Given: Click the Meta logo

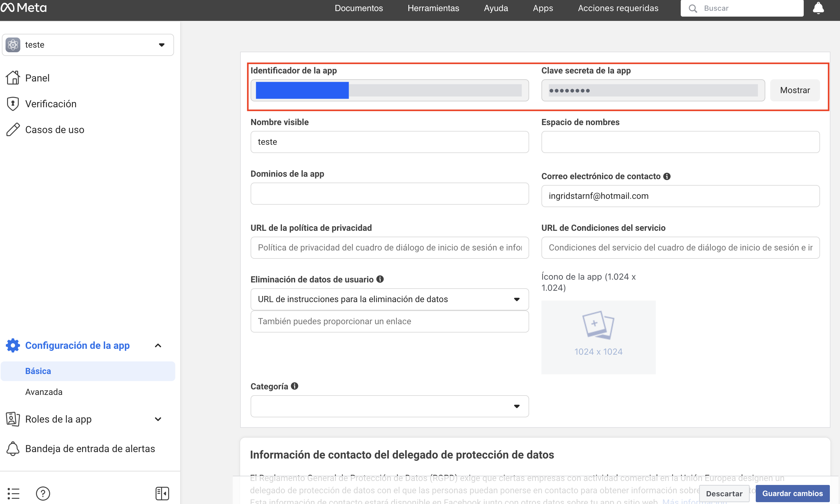Looking at the screenshot, I should [x=24, y=7].
